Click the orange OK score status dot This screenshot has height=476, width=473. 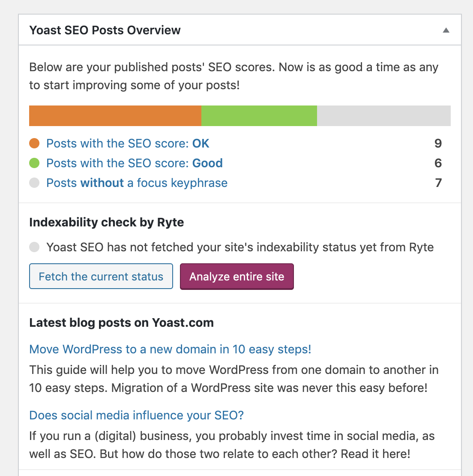point(34,143)
